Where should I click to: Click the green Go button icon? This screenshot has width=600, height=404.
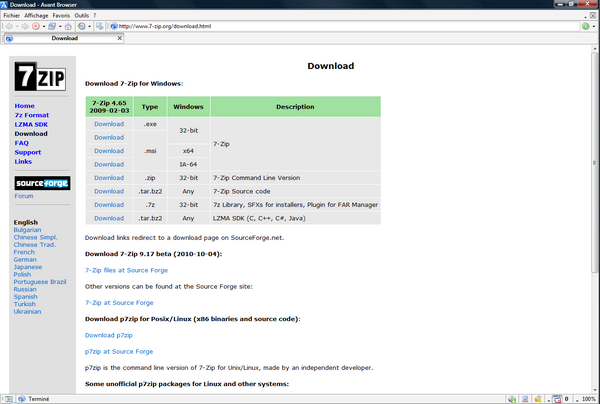click(585, 26)
